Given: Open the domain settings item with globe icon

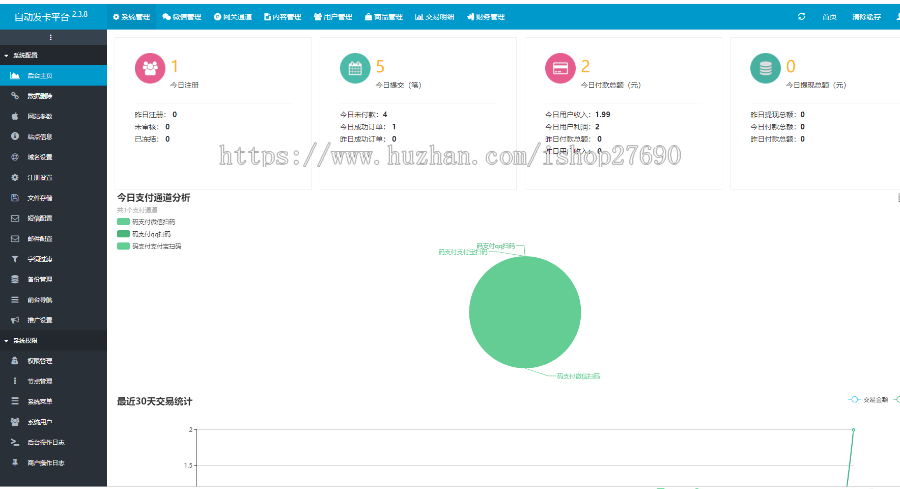Looking at the screenshot, I should [53, 157].
